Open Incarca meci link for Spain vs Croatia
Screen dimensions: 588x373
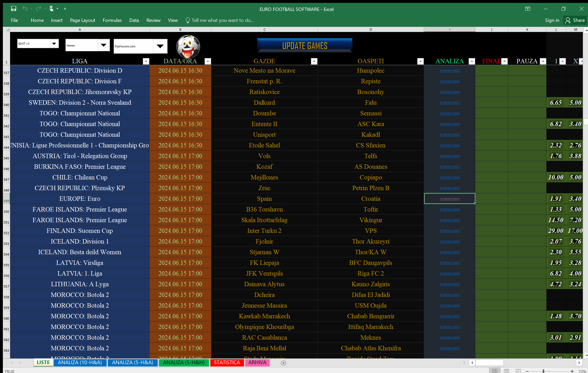[x=449, y=198]
